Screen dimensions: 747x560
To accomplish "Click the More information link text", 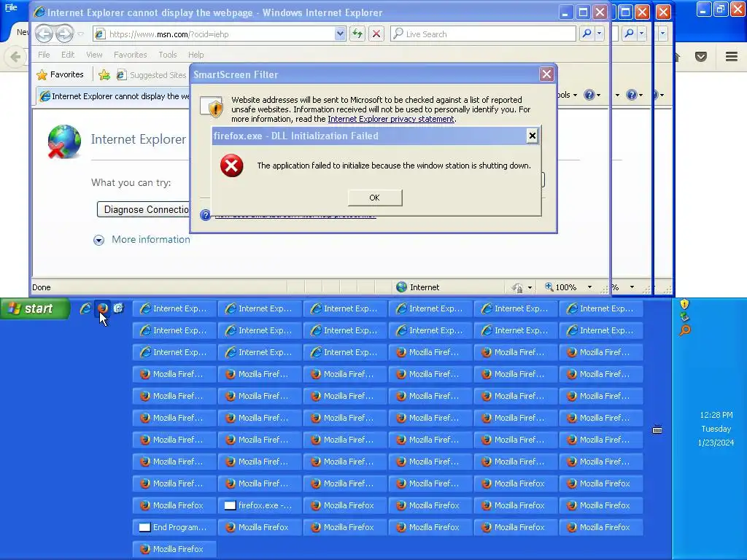I will (150, 239).
